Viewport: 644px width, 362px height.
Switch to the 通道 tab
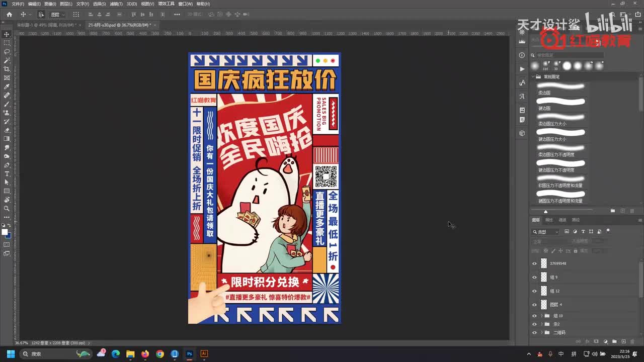pos(562,220)
